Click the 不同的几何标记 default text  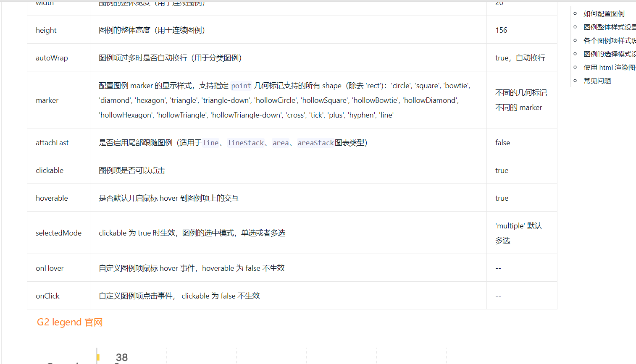pyautogui.click(x=521, y=93)
